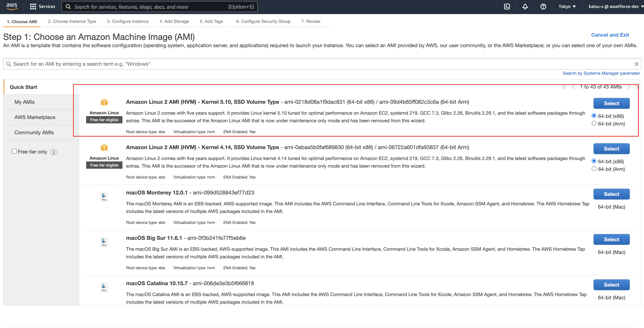Click the Amazon Linux cube icon for Kernel 5.10
This screenshot has width=644, height=328.
[x=104, y=102]
